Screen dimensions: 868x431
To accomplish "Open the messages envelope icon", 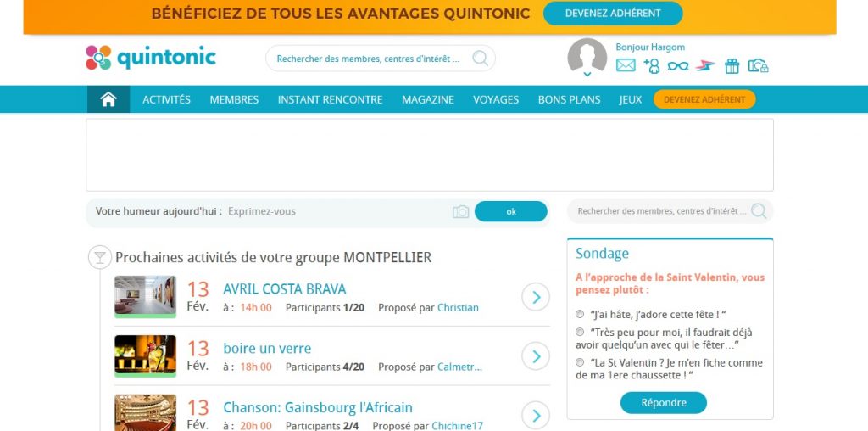I will [x=626, y=65].
